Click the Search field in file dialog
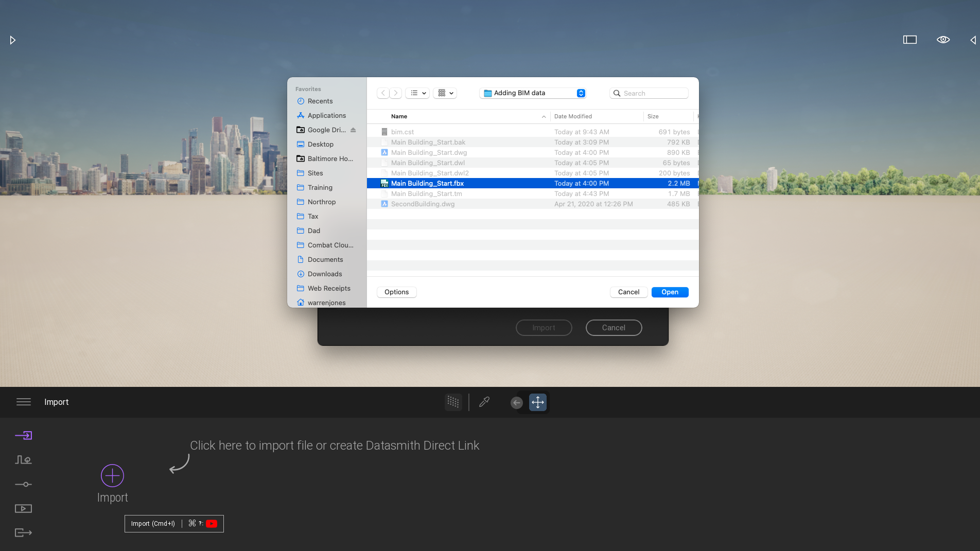This screenshot has width=980, height=551. (650, 93)
